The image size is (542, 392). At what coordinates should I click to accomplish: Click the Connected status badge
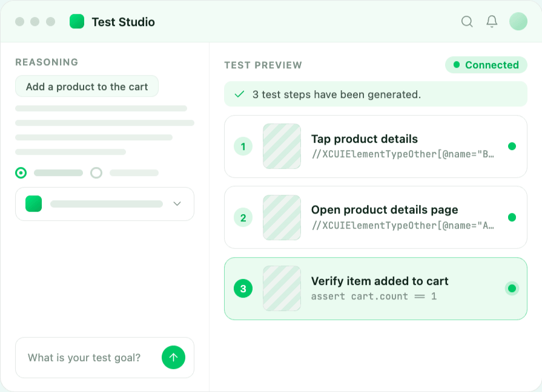click(486, 65)
